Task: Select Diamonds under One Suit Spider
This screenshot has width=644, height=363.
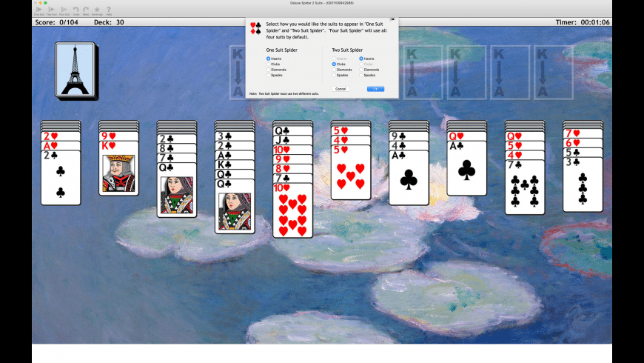Action: pyautogui.click(x=276, y=70)
